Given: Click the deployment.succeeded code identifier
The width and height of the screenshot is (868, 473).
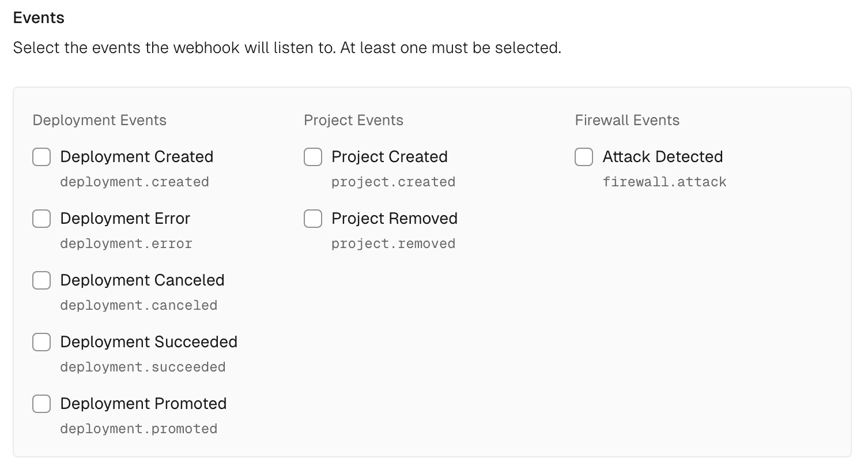Looking at the screenshot, I should pyautogui.click(x=142, y=367).
